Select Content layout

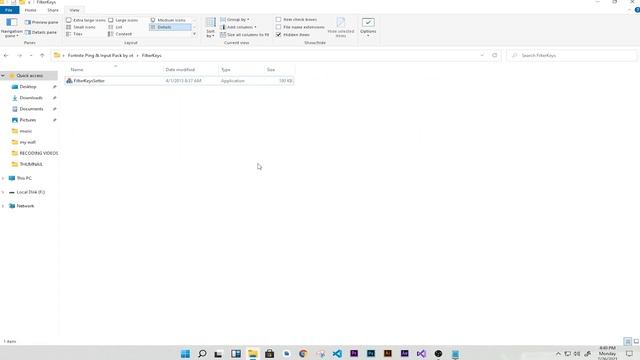coord(120,34)
